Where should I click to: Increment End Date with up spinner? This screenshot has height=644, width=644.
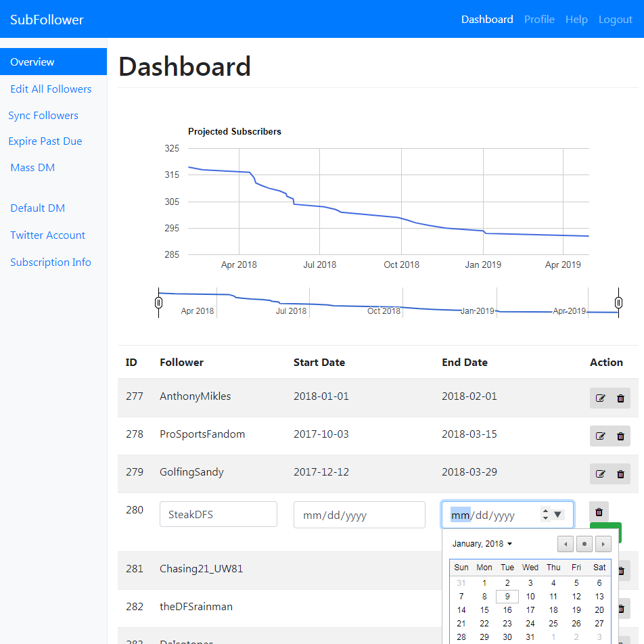pos(545,511)
